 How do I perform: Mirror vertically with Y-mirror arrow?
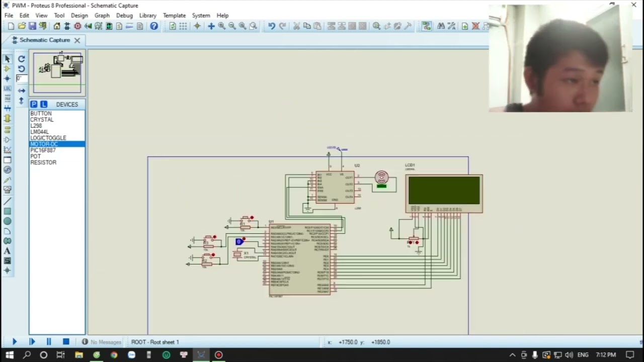pyautogui.click(x=21, y=101)
